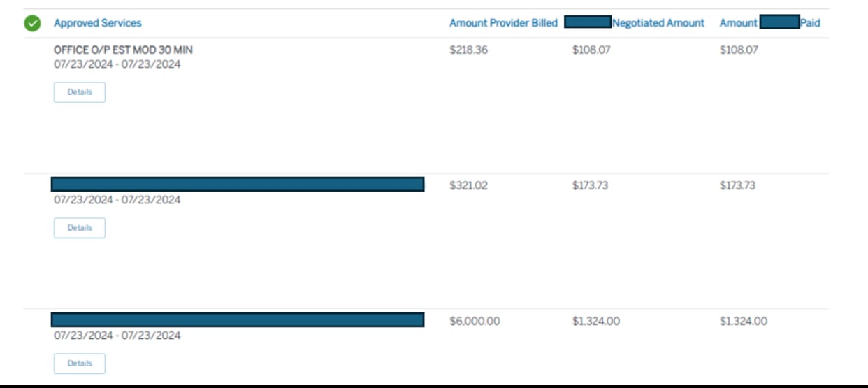868x388 pixels.
Task: Open Details for the $6,000.00 billed service
Action: point(80,364)
